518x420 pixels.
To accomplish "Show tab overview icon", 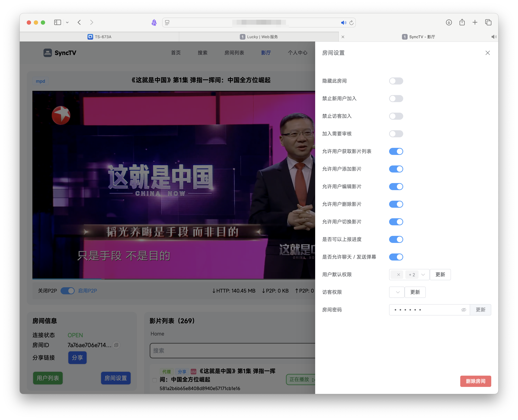I will pos(488,23).
